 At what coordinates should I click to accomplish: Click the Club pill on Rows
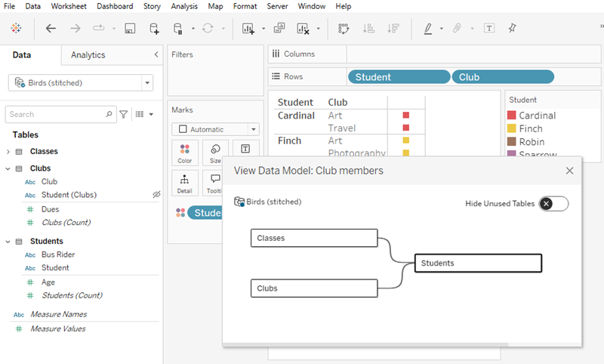(502, 77)
